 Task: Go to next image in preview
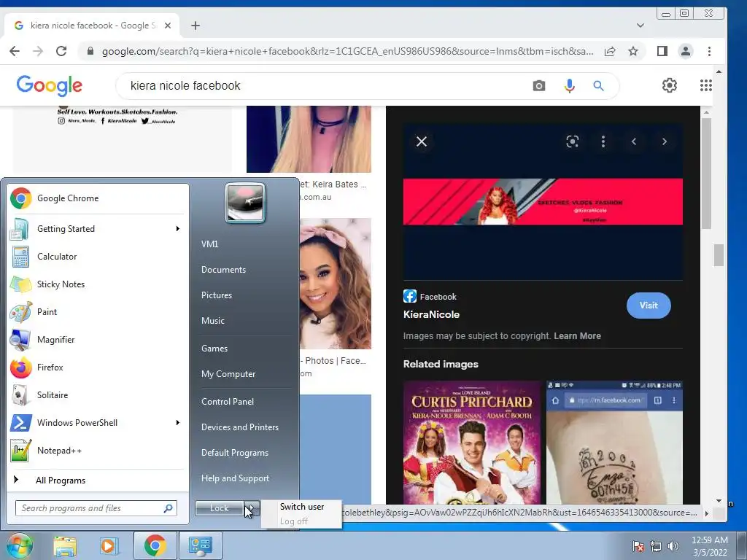[x=664, y=141]
